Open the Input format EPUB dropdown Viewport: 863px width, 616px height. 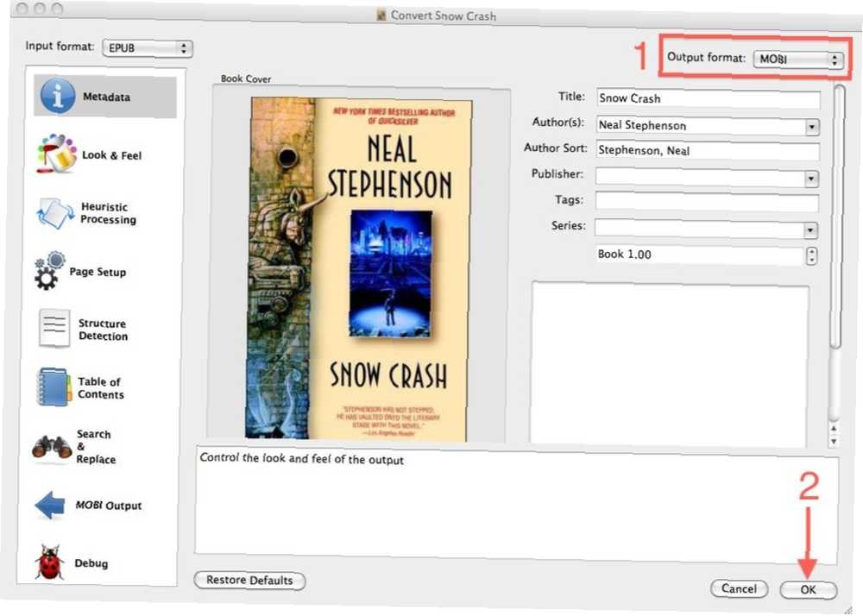148,48
